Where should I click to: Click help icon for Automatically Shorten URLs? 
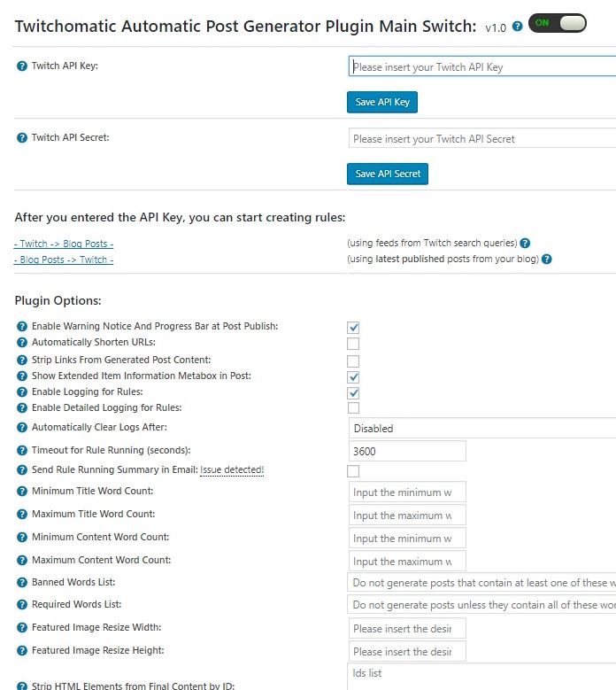(x=21, y=343)
